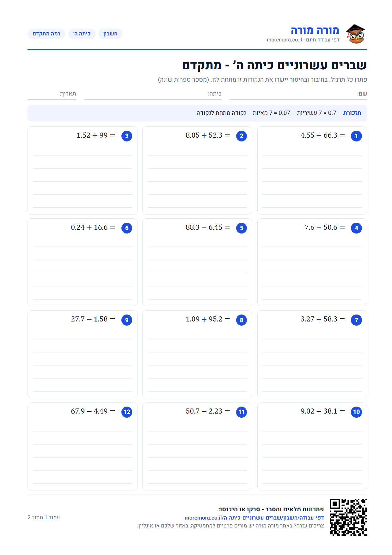392x555 pixels.
Task: Click the number 7 exercise badge
Action: tap(356, 320)
